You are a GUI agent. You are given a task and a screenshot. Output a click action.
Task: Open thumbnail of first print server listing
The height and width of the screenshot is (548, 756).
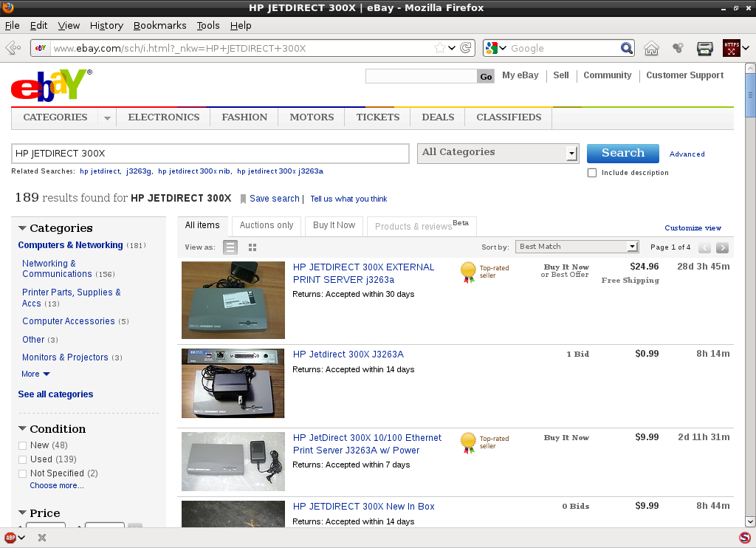(x=233, y=300)
